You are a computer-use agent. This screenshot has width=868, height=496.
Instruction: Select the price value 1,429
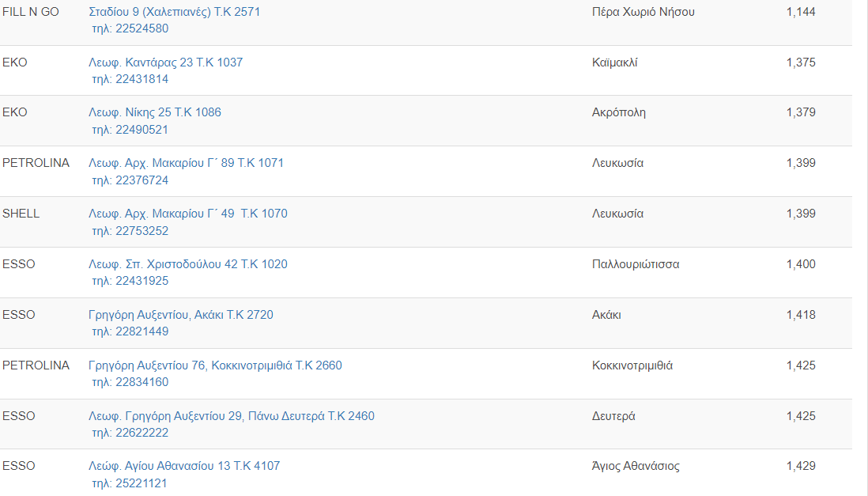[x=801, y=466]
